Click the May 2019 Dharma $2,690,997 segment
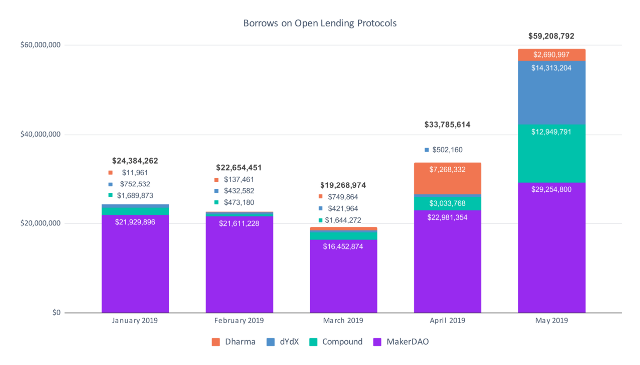The width and height of the screenshot is (640, 365). coord(551,55)
